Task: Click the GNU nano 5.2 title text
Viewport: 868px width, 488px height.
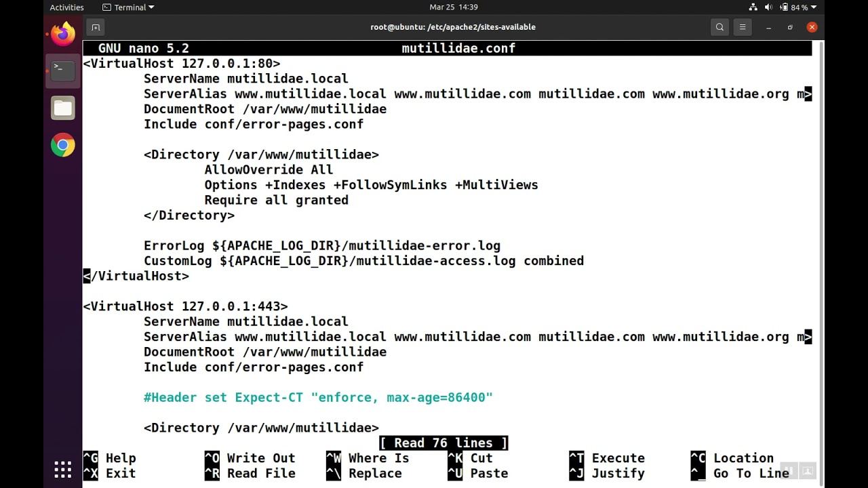Action: click(144, 48)
